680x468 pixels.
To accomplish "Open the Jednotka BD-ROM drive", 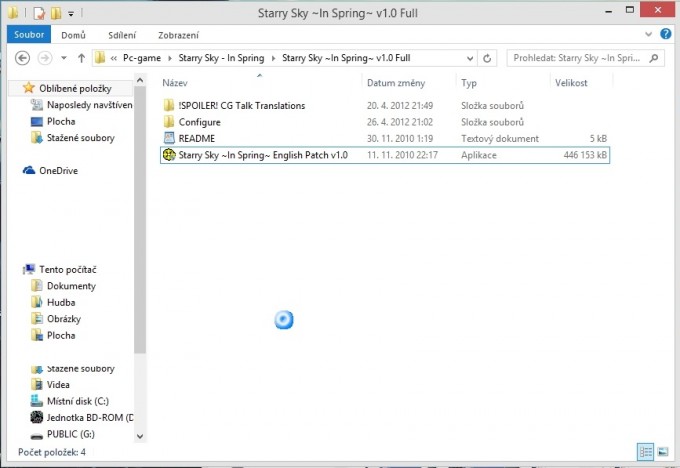I will tap(90, 418).
